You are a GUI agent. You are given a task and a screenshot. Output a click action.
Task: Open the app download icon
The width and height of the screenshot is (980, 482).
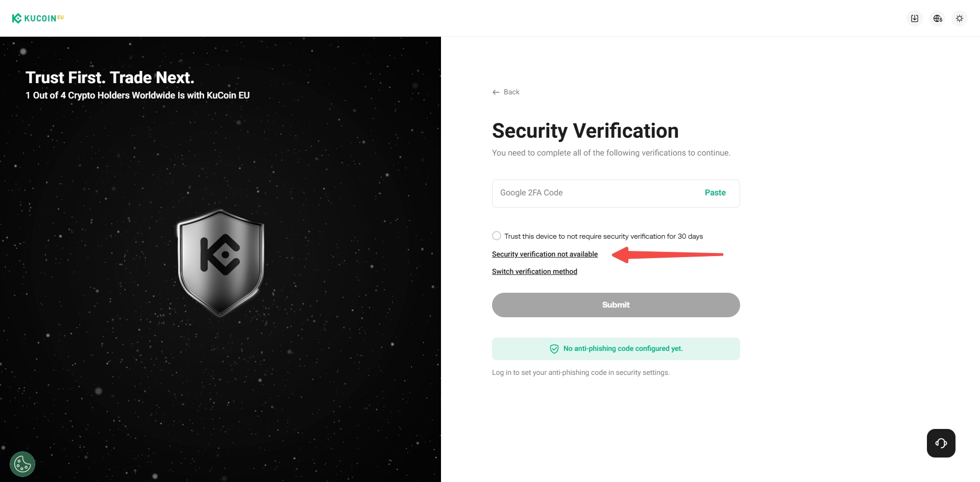pos(915,18)
